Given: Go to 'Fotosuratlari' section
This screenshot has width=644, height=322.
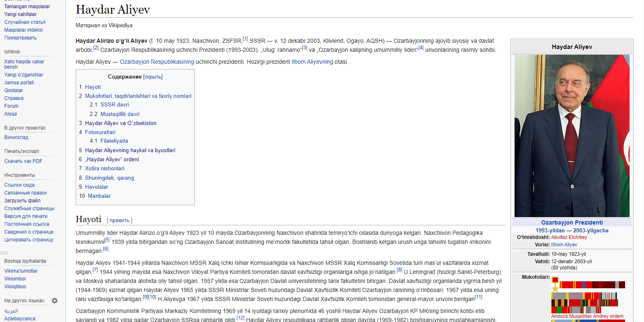Looking at the screenshot, I should point(100,132).
